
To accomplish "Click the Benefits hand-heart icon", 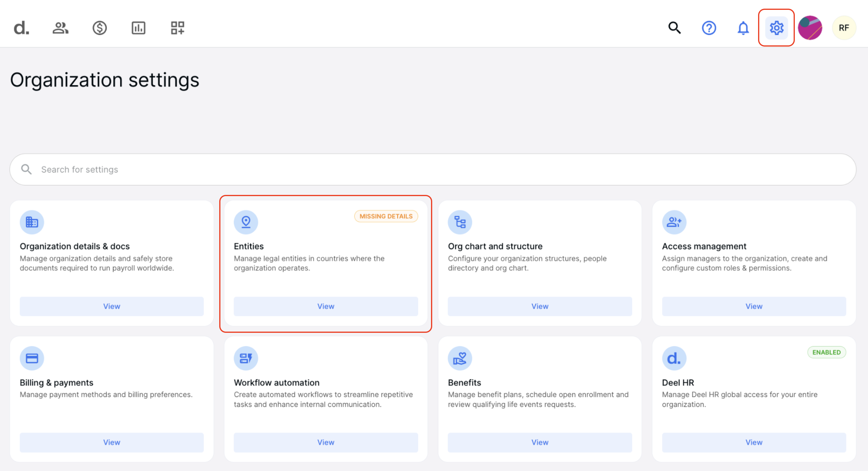I will click(x=460, y=358).
